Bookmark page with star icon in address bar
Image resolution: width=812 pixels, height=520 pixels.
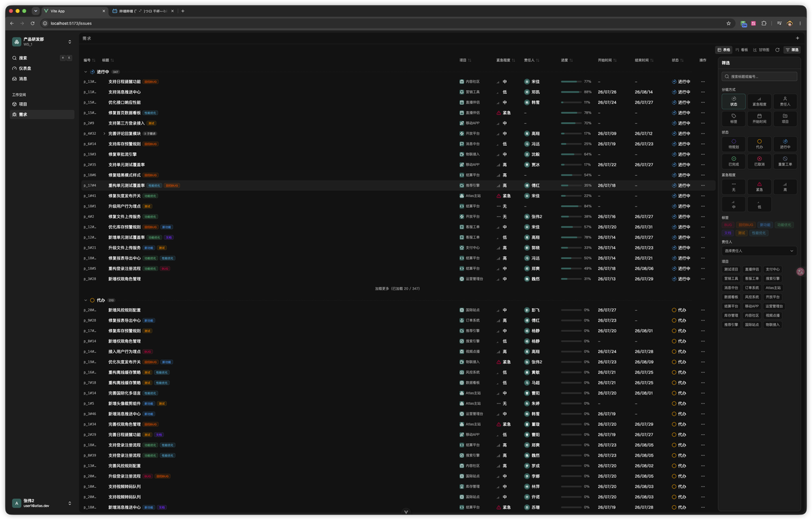729,23
